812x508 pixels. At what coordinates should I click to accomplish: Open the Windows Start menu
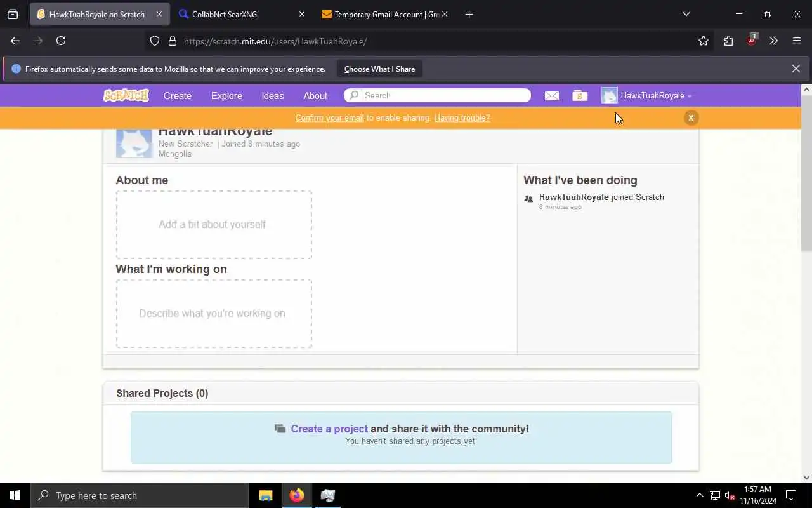point(15,495)
